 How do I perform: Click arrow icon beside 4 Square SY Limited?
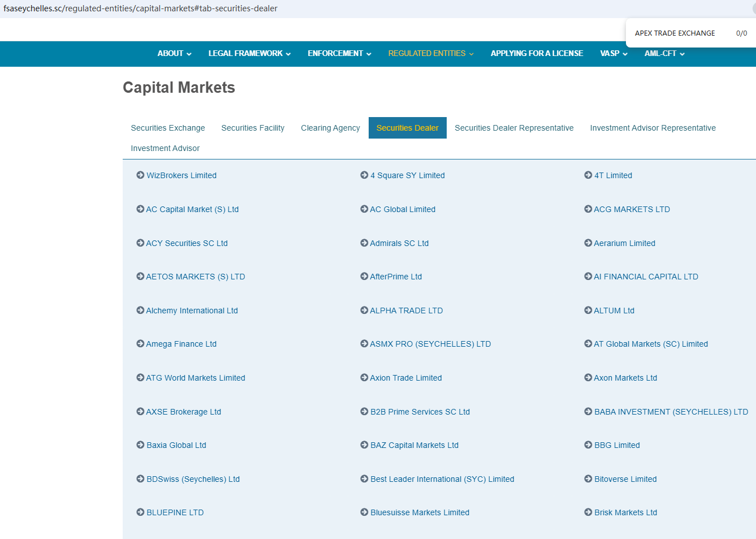click(x=364, y=175)
